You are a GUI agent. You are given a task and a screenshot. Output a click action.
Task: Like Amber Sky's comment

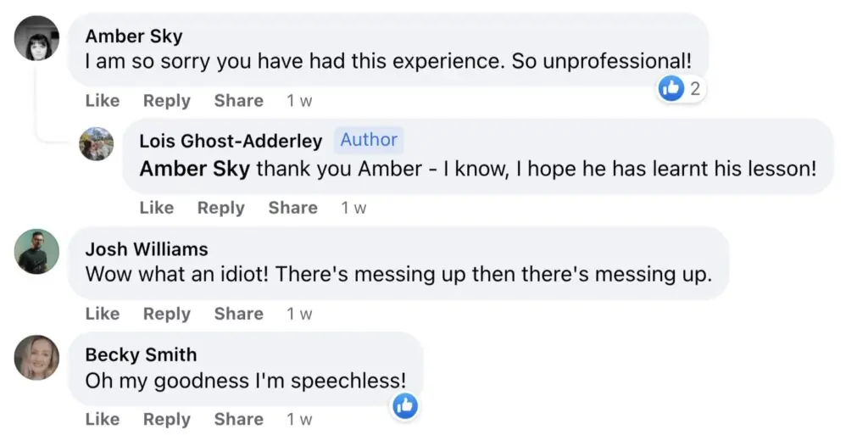click(103, 101)
